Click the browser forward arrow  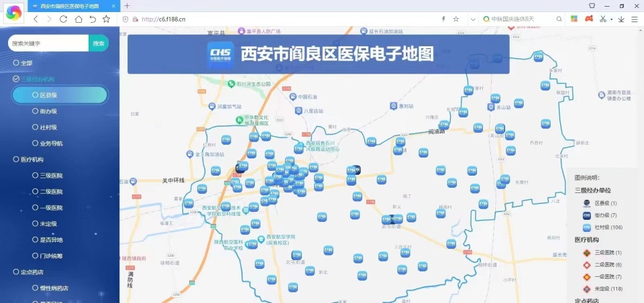point(49,19)
